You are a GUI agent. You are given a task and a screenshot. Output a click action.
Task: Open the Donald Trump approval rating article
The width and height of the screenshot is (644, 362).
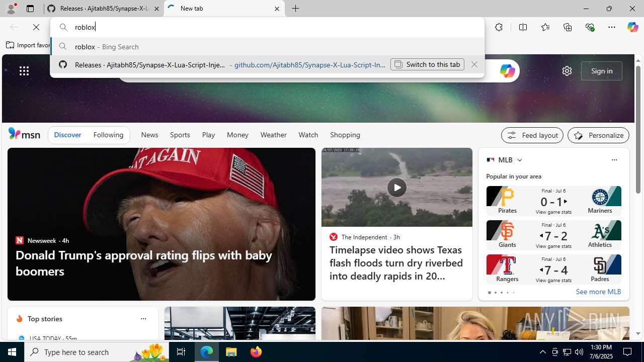pos(144,263)
